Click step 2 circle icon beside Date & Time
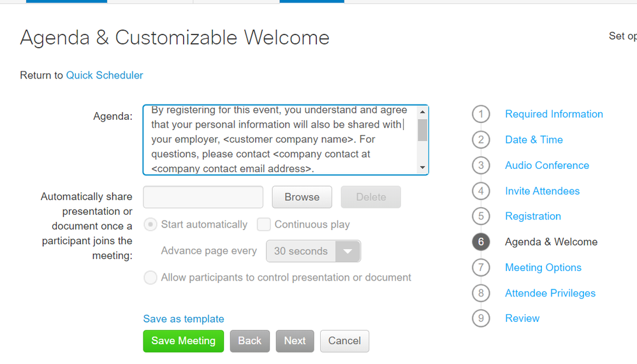Screen dimensions: 637x364 point(481,140)
